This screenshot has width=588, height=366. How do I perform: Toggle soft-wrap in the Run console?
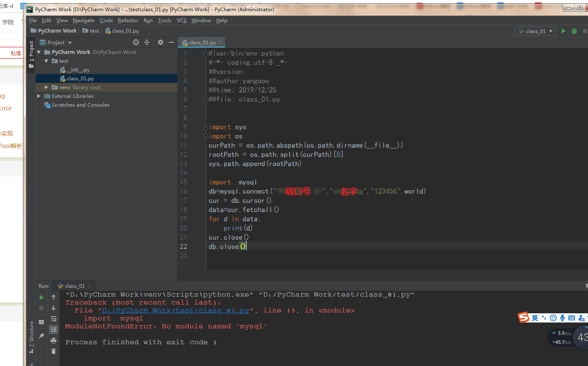point(54,319)
